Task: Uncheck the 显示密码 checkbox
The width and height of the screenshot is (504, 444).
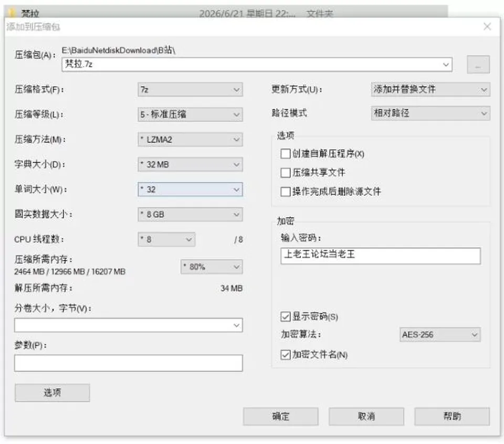Action: pos(286,317)
